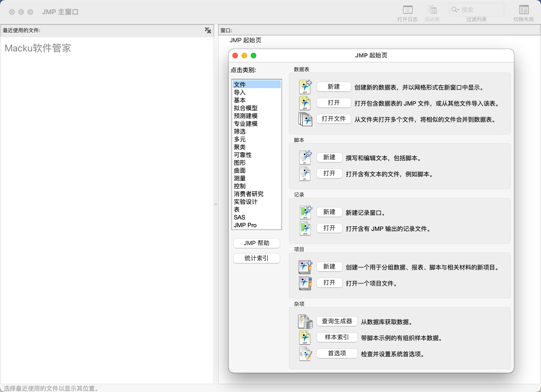The width and height of the screenshot is (541, 392).
Task: Open the JMP 帮助 button
Action: pyautogui.click(x=256, y=243)
